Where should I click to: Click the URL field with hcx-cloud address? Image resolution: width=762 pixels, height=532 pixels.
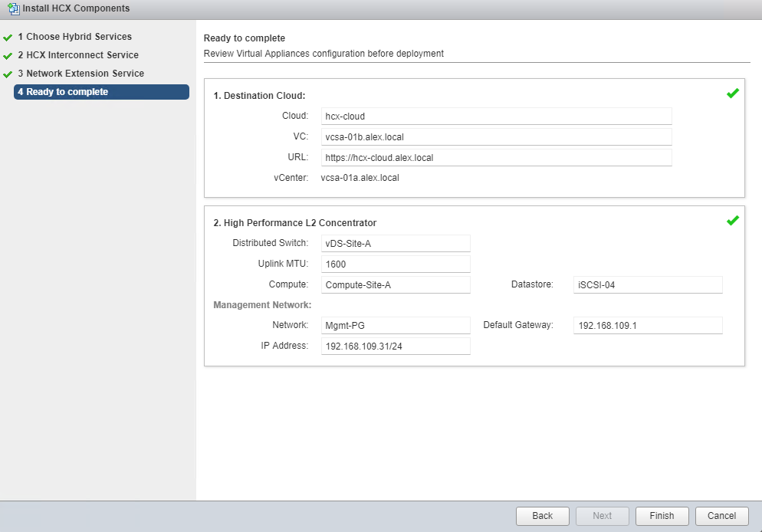496,158
